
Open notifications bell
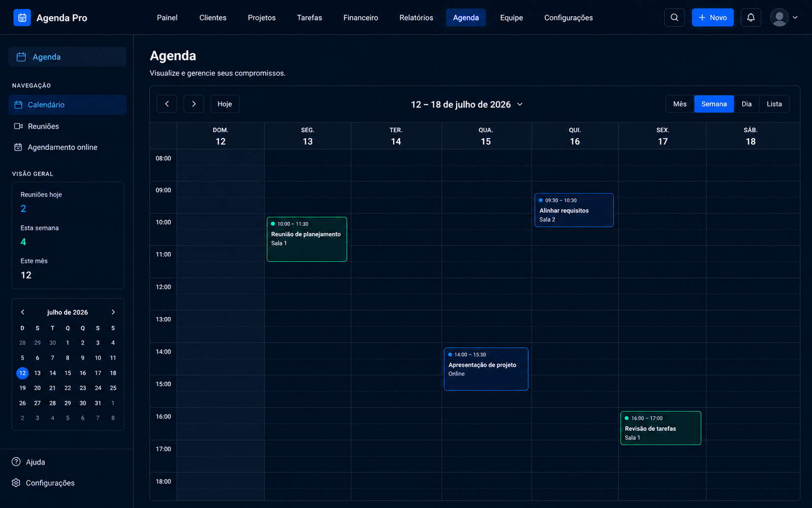click(x=751, y=17)
